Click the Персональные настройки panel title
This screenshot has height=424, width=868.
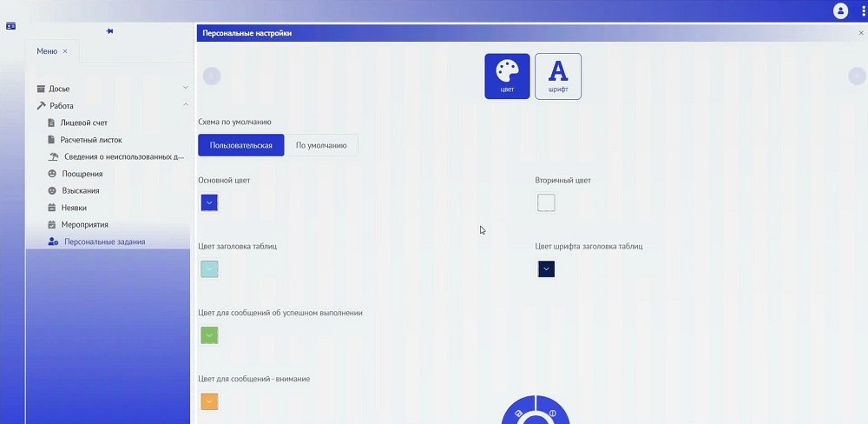247,33
